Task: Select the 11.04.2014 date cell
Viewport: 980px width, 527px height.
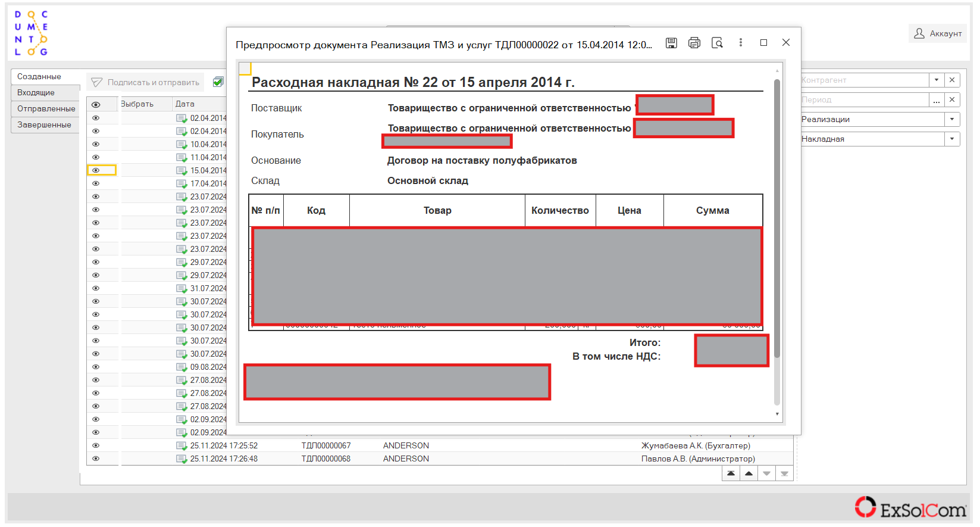Action: pos(208,157)
